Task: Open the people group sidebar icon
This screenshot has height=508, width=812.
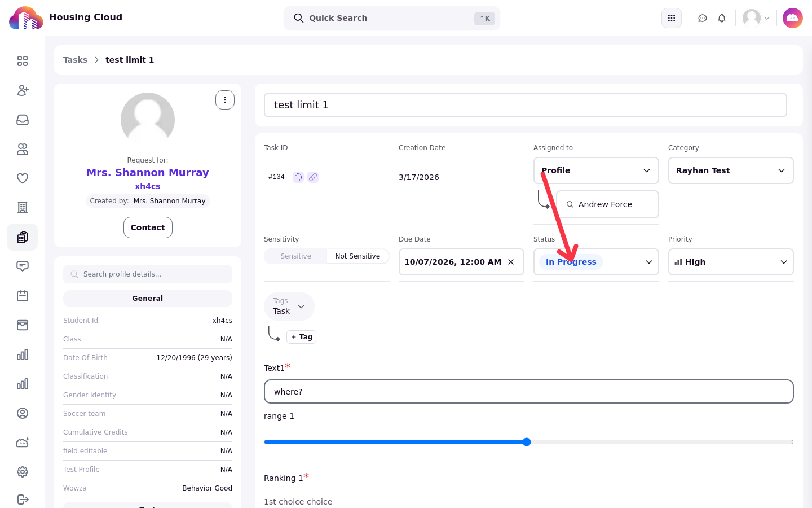Action: coord(23,149)
